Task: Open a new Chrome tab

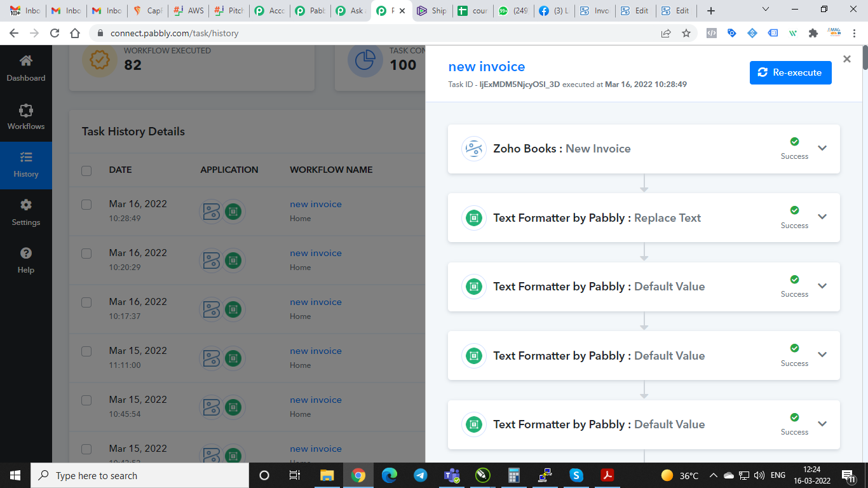Action: coord(711,11)
